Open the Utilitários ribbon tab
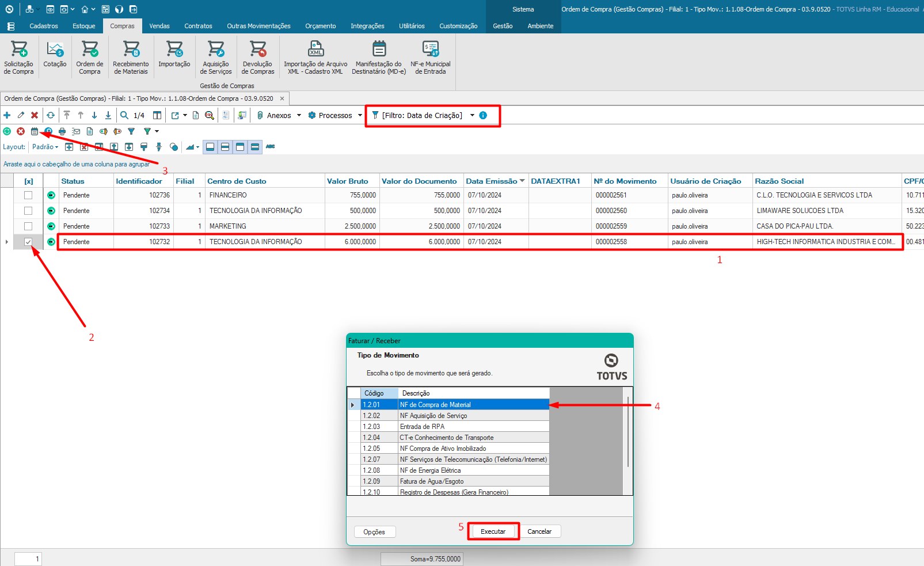The image size is (924, 566). tap(412, 26)
